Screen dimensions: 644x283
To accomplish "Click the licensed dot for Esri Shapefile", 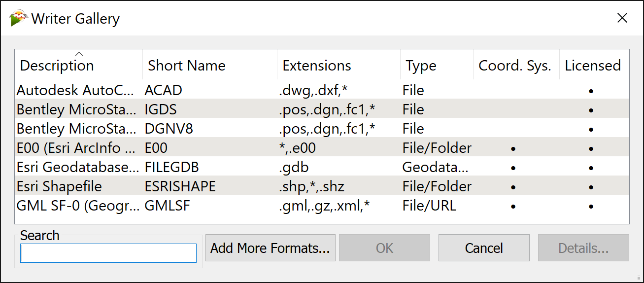I will pos(591,188).
